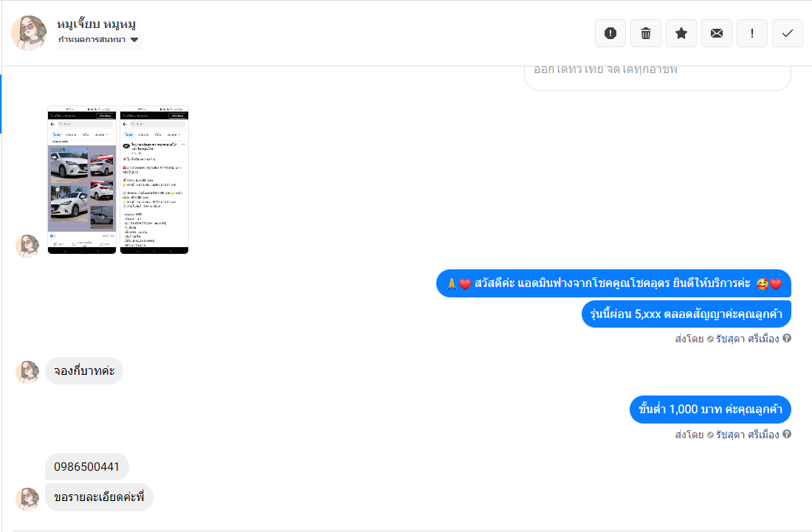The height and width of the screenshot is (532, 812).
Task: Mark conversation unread with envelope icon
Action: (x=717, y=33)
